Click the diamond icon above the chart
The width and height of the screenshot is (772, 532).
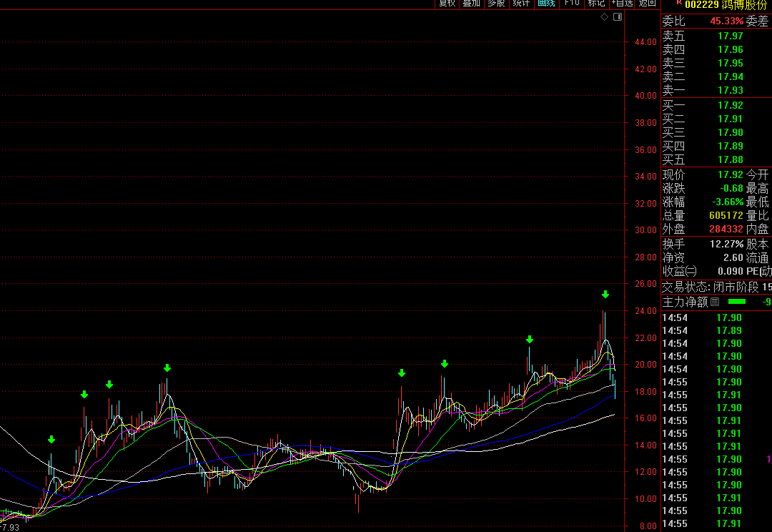(604, 16)
